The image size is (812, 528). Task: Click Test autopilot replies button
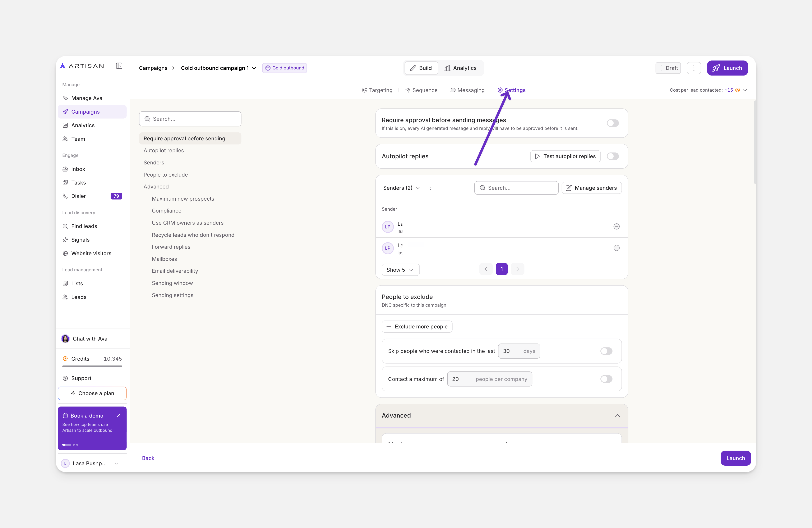pyautogui.click(x=565, y=156)
